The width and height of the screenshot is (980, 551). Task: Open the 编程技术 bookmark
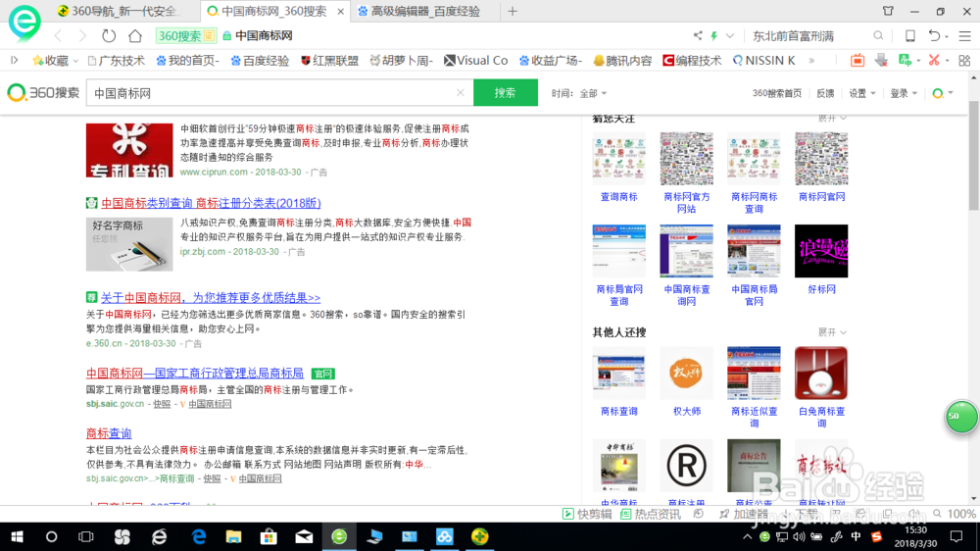pyautogui.click(x=692, y=61)
